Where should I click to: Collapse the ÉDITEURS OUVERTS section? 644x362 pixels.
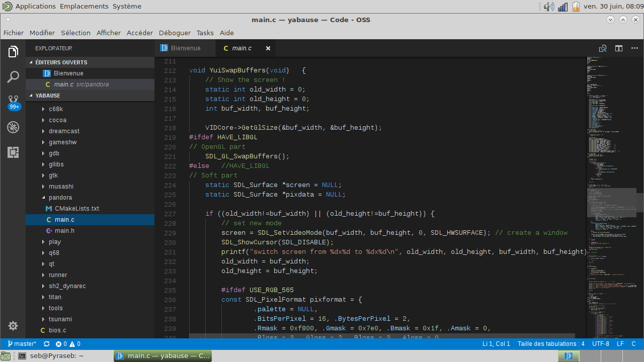tap(61, 62)
